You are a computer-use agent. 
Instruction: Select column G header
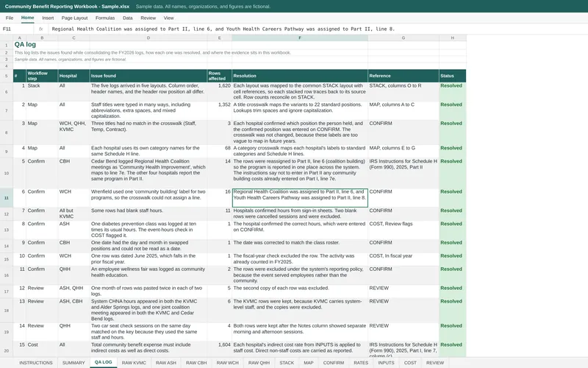click(x=403, y=38)
